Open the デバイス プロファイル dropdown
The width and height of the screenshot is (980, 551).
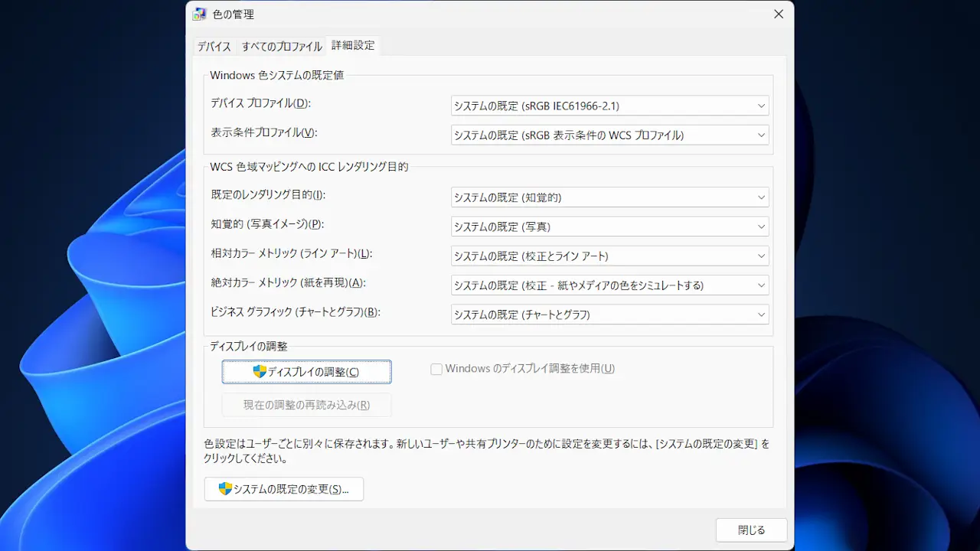pyautogui.click(x=609, y=106)
